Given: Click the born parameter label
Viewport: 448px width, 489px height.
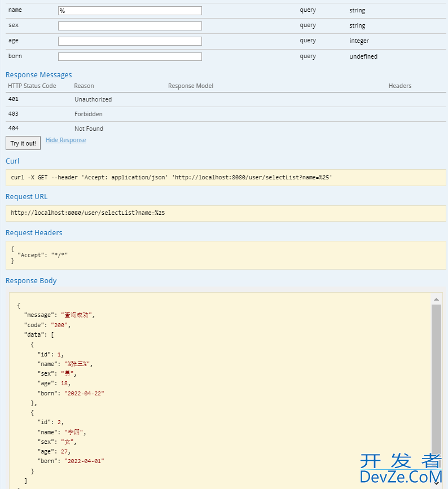Looking at the screenshot, I should click(x=15, y=56).
